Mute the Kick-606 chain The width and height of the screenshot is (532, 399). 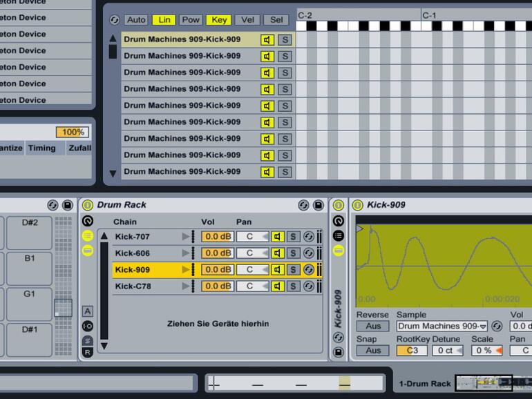coord(278,253)
